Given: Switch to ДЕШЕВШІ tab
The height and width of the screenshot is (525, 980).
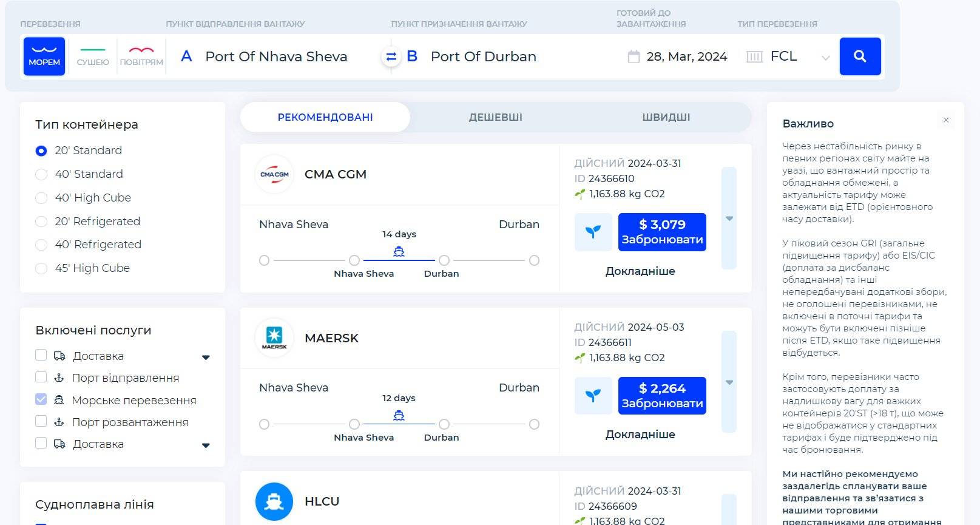Looking at the screenshot, I should [x=496, y=117].
